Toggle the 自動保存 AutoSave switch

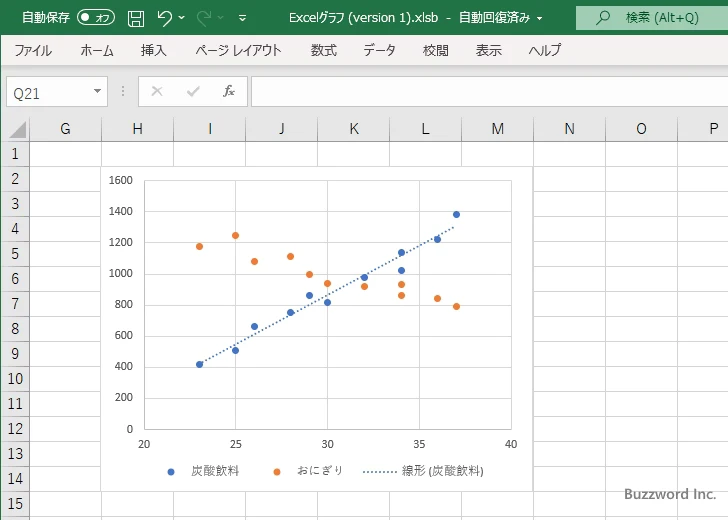point(96,18)
